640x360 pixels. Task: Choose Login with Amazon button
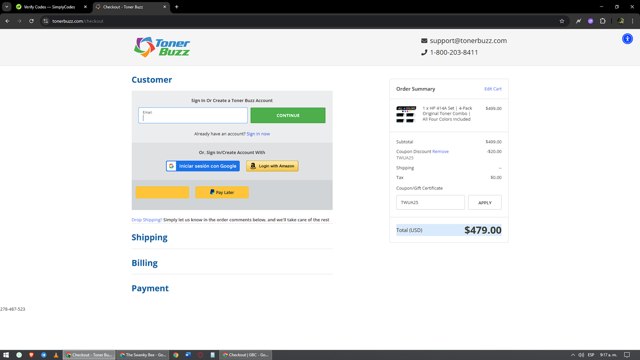[x=272, y=166]
